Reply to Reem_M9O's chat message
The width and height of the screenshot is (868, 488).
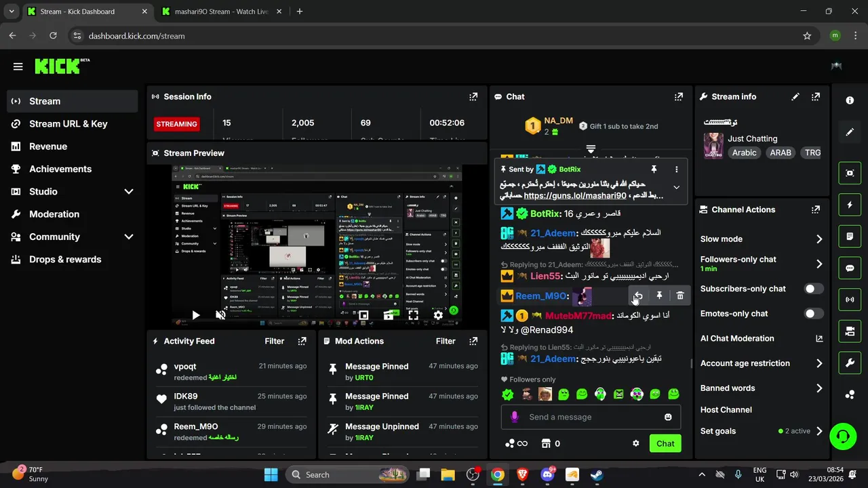pyautogui.click(x=638, y=296)
